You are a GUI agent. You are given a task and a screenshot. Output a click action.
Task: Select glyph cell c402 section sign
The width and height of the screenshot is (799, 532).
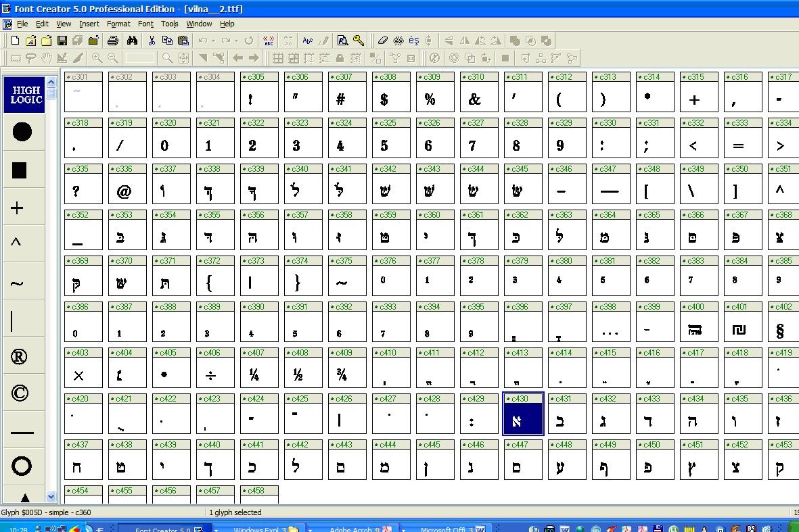click(x=783, y=322)
